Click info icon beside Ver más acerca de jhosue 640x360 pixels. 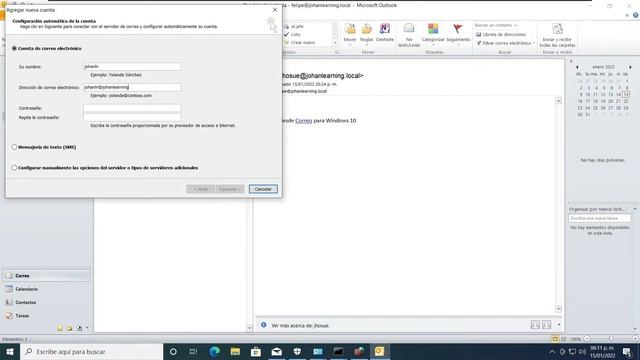(x=264, y=325)
